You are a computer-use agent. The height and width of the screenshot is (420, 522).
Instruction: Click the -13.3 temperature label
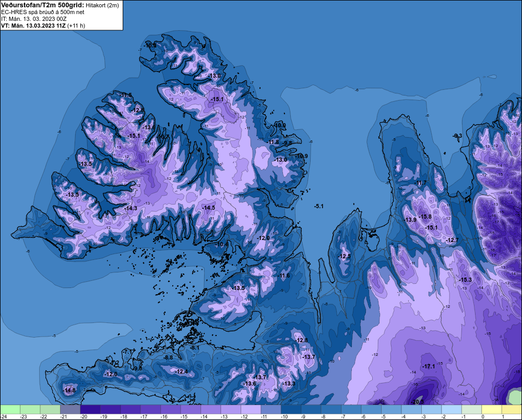pos(289,383)
